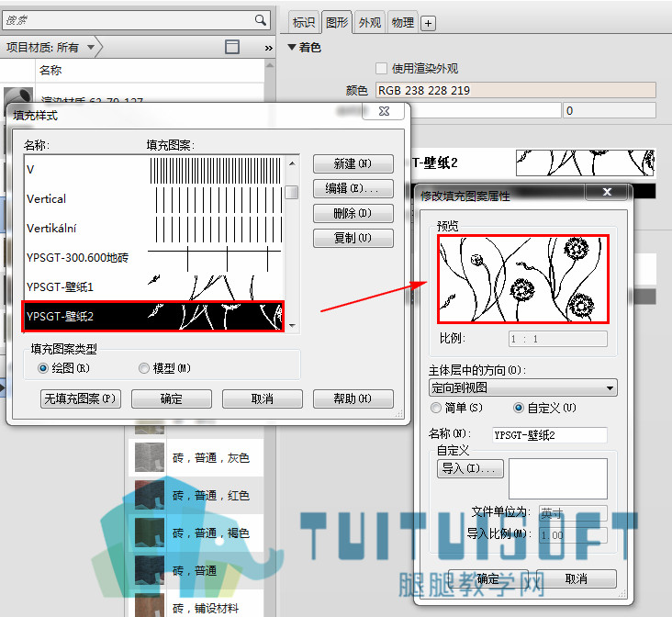Click the 新建(N) button
The width and height of the screenshot is (672, 617).
pos(353,163)
